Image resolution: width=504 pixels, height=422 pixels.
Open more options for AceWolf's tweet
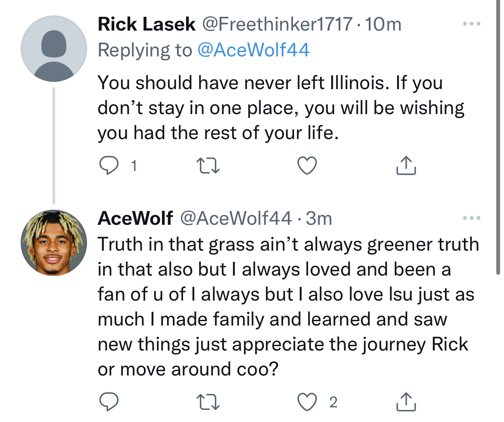pos(471,218)
